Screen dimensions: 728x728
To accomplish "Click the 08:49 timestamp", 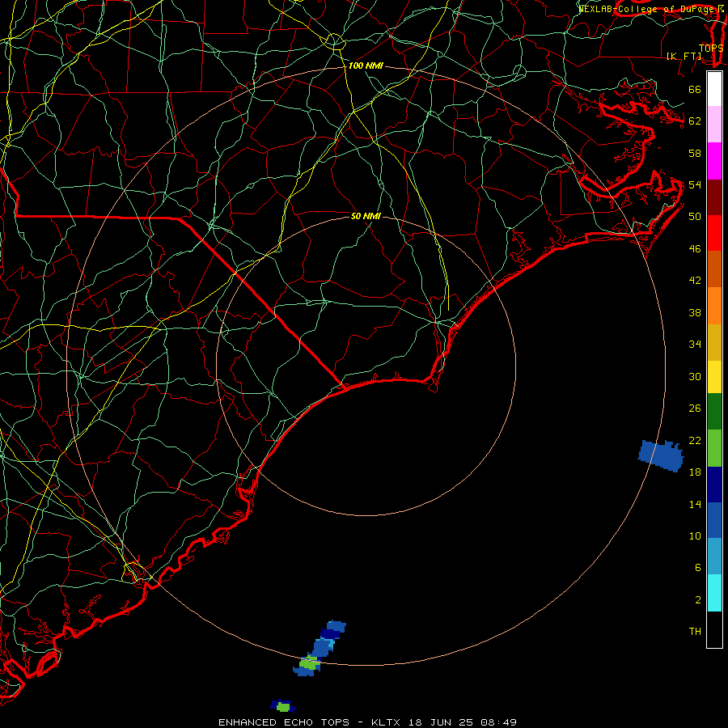I will click(x=497, y=722).
